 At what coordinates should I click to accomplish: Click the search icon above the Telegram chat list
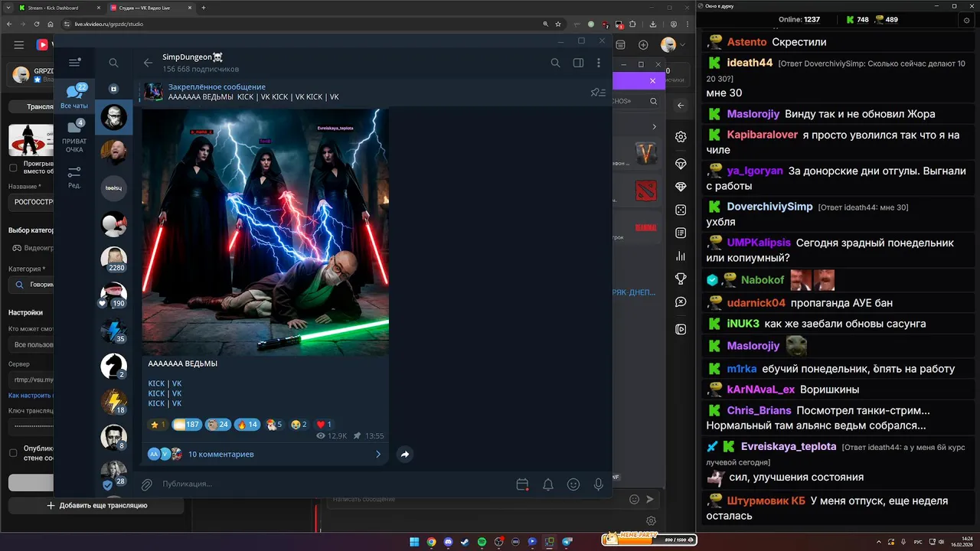coord(113,63)
